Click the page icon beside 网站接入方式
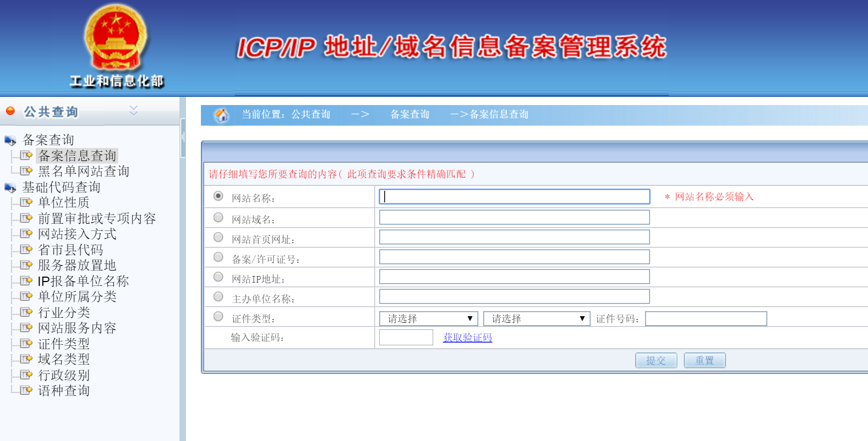Image resolution: width=868 pixels, height=441 pixels. click(26, 234)
